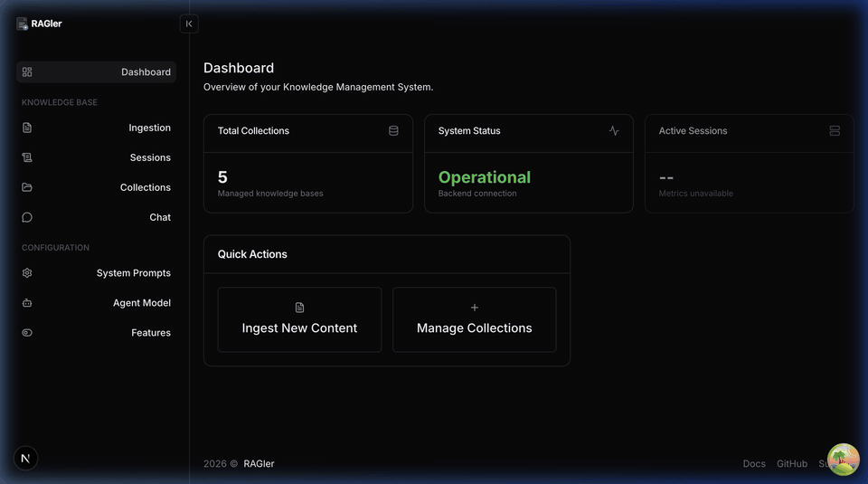
Task: Collapse the sidebar with the arrow button
Action: [189, 24]
